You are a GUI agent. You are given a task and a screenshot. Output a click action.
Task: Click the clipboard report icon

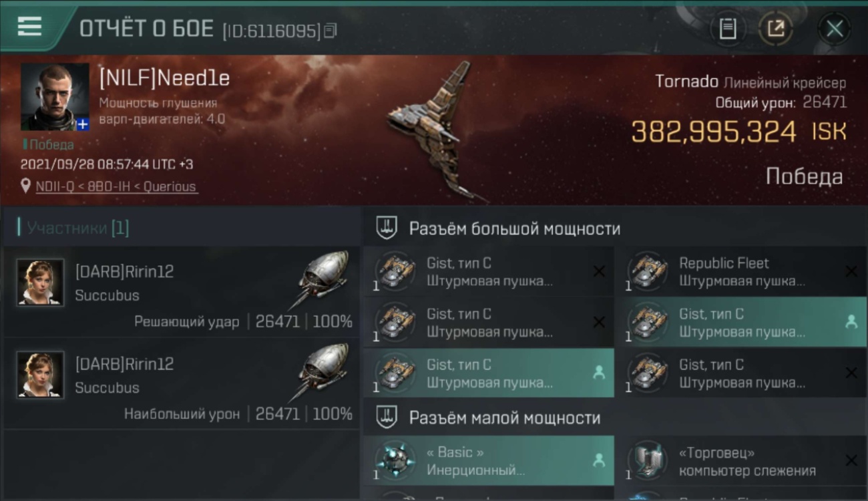tap(728, 29)
